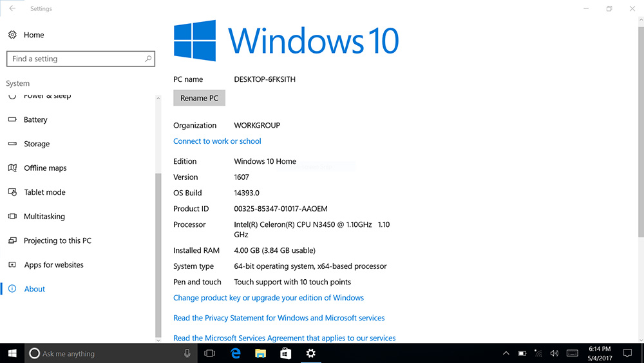Open Storage settings page
This screenshot has width=644, height=363.
point(37,144)
